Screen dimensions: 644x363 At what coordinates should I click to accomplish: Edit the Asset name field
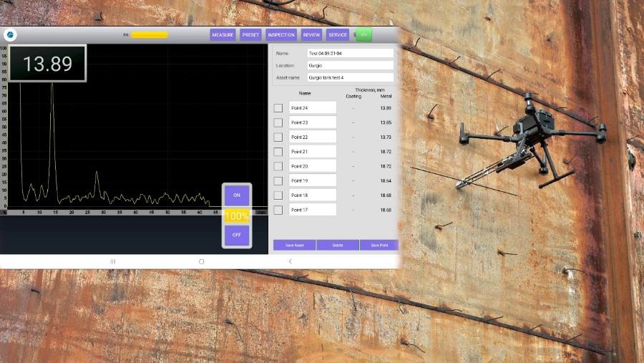(351, 77)
